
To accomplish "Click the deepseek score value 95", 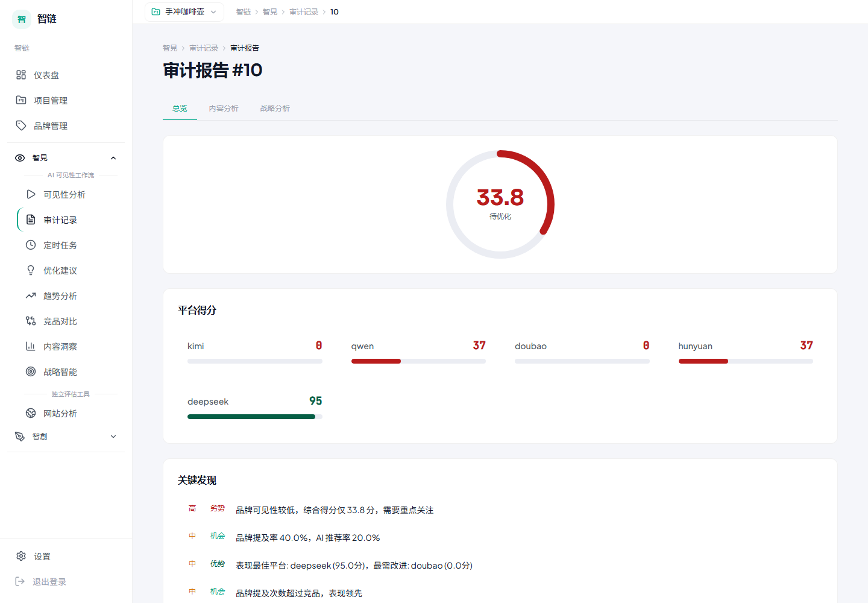I will 316,401.
